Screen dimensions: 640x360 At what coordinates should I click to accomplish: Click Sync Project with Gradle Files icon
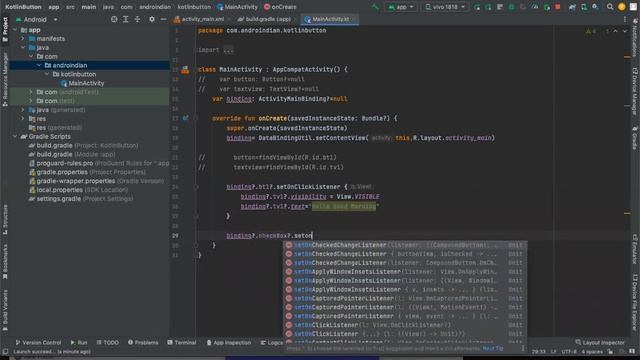(x=572, y=7)
